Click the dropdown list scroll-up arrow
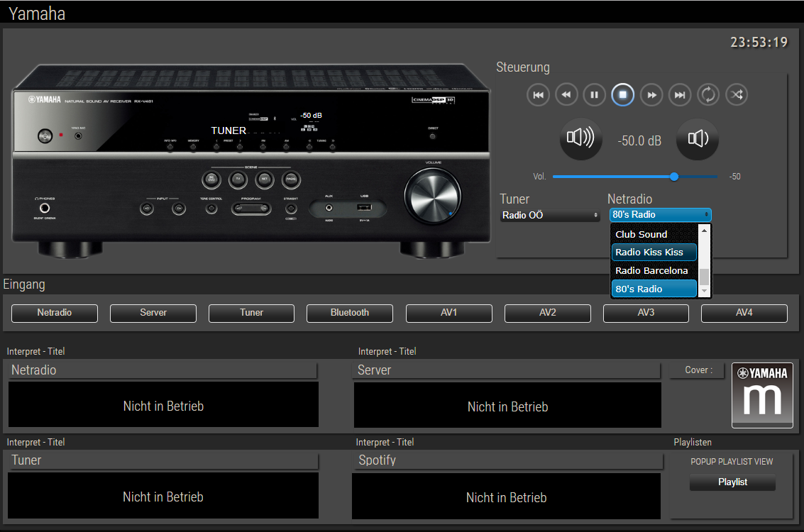The width and height of the screenshot is (804, 532). coord(704,231)
